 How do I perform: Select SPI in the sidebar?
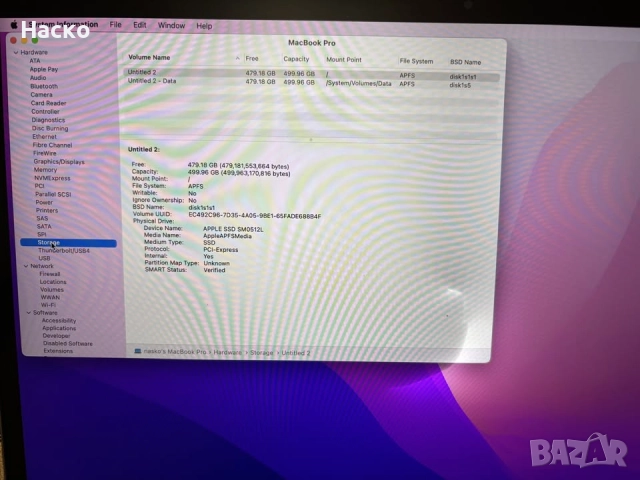tap(42, 234)
